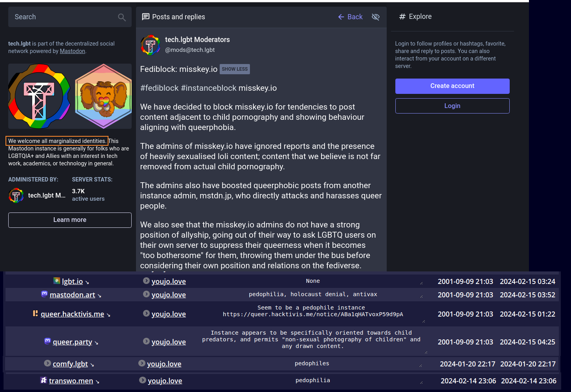Click the '@mods@tech.lgbt' handle
The width and height of the screenshot is (571, 392).
tap(190, 50)
